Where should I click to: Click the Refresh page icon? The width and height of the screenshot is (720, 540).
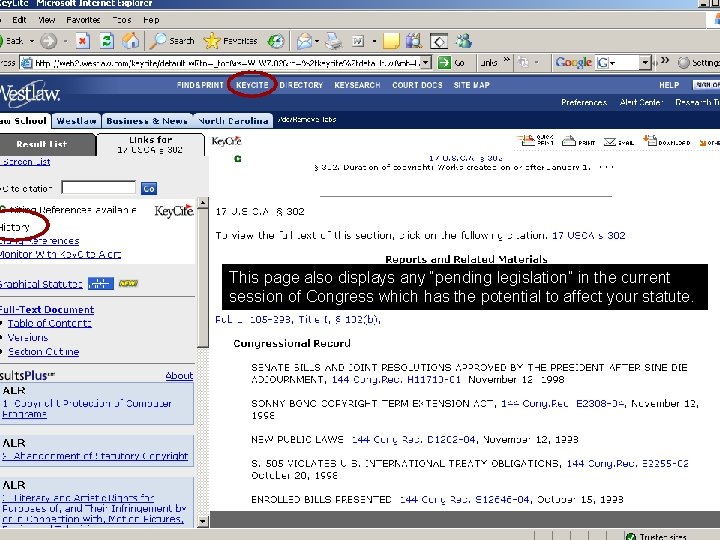tap(107, 41)
